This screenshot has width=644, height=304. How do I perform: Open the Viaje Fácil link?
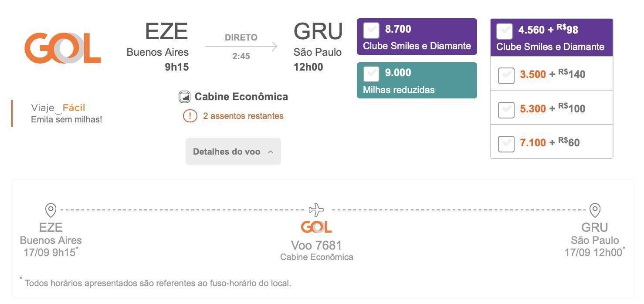point(58,108)
